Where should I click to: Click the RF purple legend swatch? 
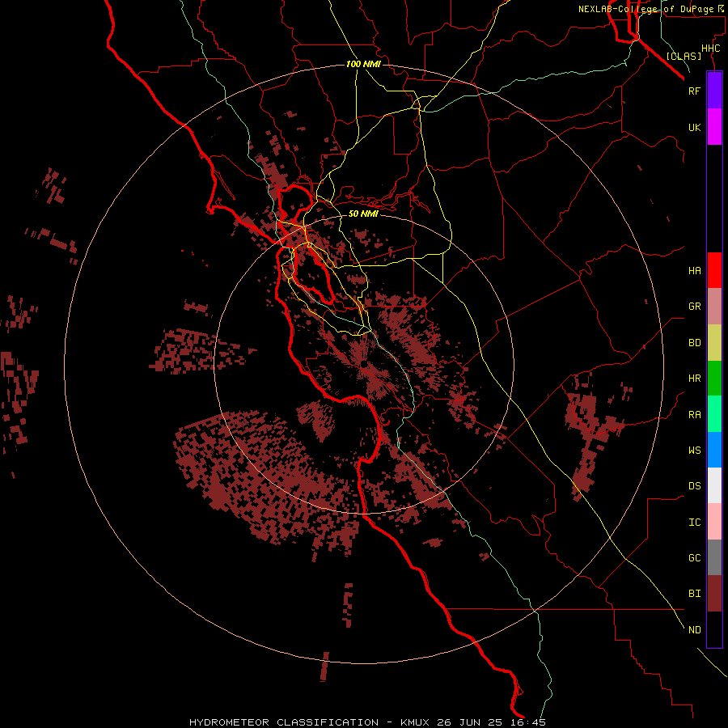tap(714, 91)
